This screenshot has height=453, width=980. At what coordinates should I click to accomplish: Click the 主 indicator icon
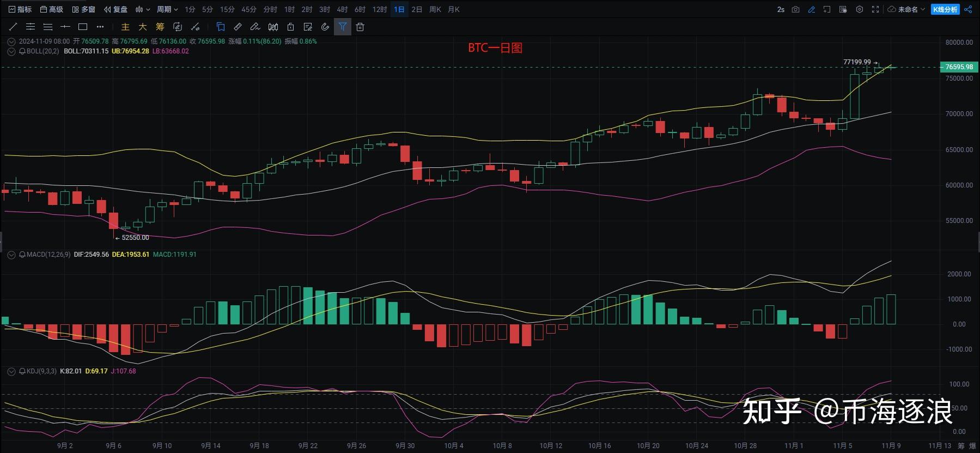click(x=125, y=27)
